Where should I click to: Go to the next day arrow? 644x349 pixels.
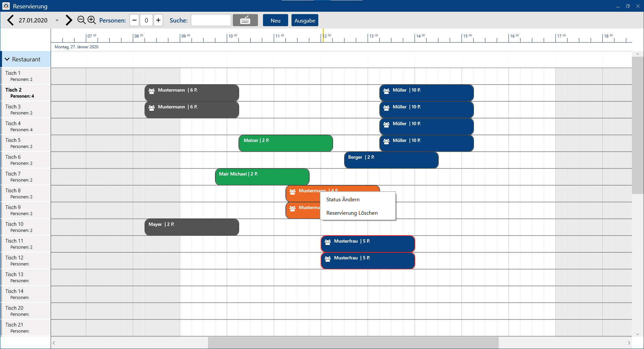pos(69,20)
